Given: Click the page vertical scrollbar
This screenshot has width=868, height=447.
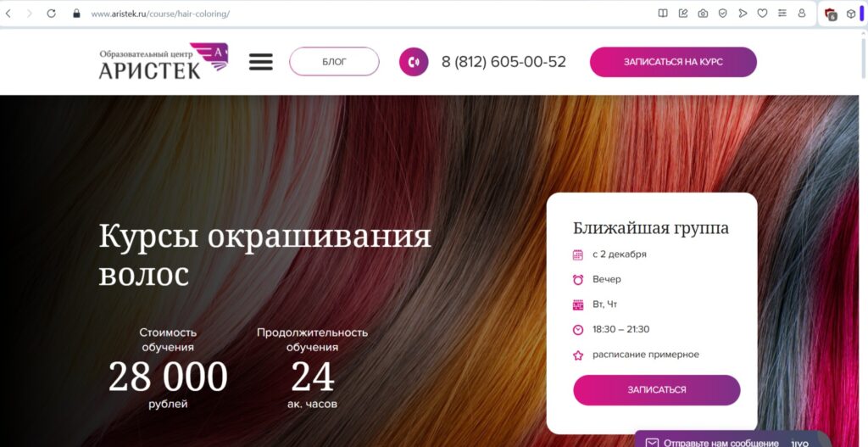Looking at the screenshot, I should 863,237.
